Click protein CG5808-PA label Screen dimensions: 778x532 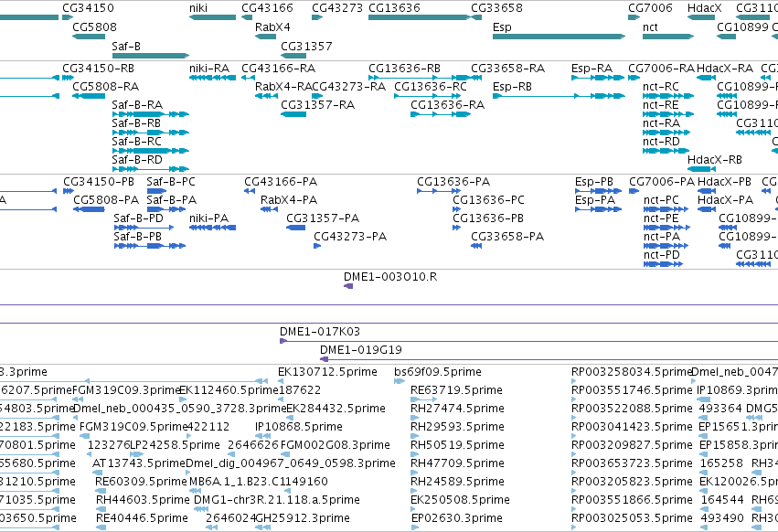[106, 200]
